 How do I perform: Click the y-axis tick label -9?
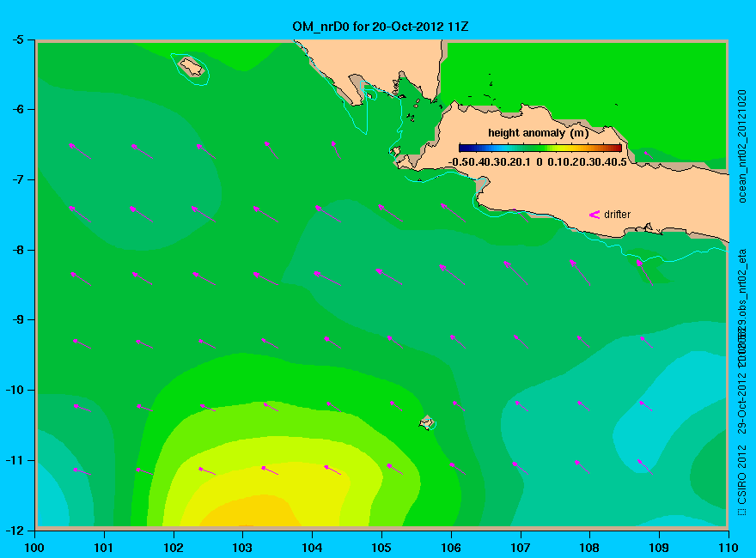(17, 319)
